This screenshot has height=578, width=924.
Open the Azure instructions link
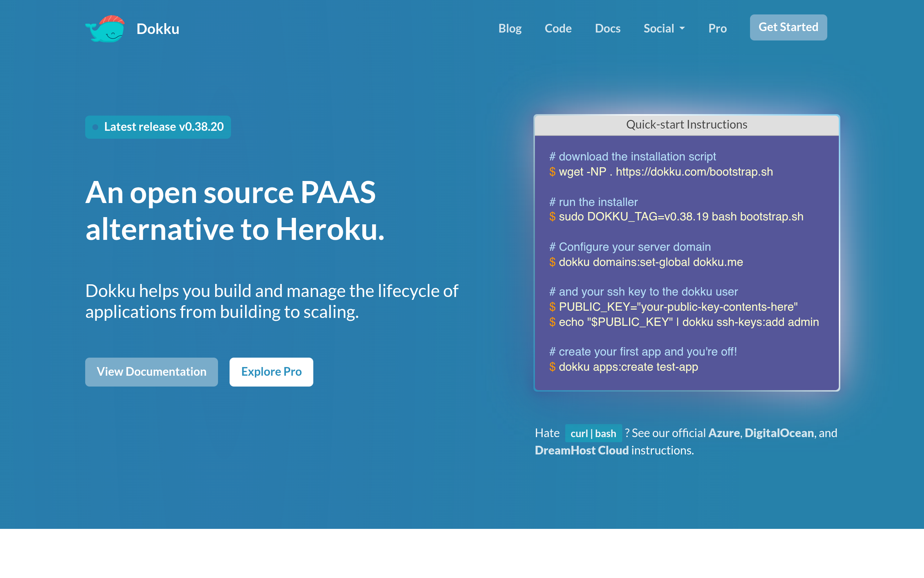pos(724,433)
